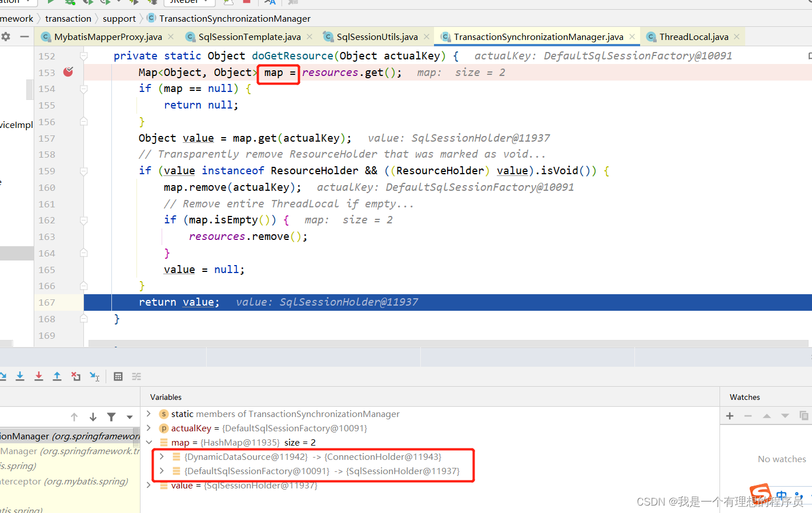Click the Variables panel header
The image size is (812, 513).
coord(166,397)
